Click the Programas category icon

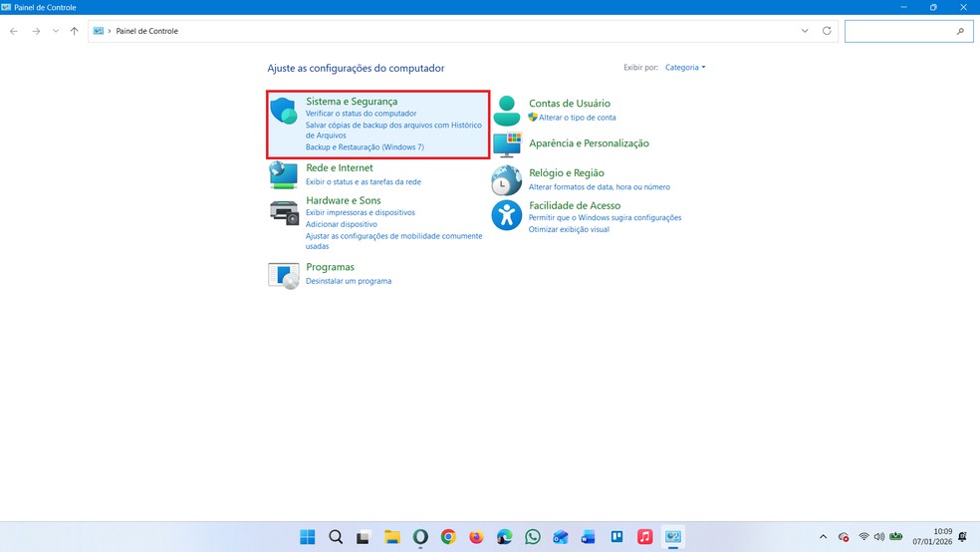[283, 276]
